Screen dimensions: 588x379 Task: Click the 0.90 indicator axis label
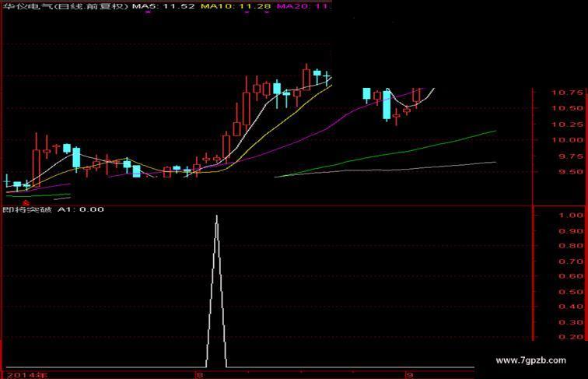pyautogui.click(x=571, y=231)
